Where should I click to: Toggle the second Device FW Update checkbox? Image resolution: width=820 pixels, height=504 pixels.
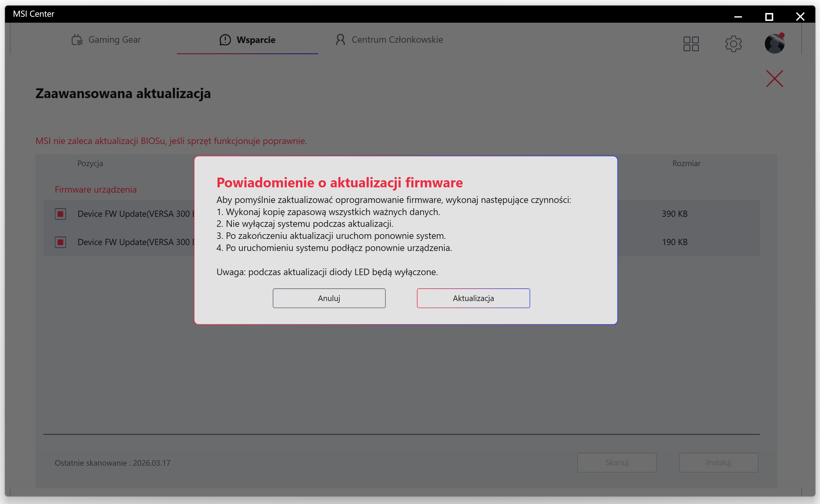click(x=60, y=242)
